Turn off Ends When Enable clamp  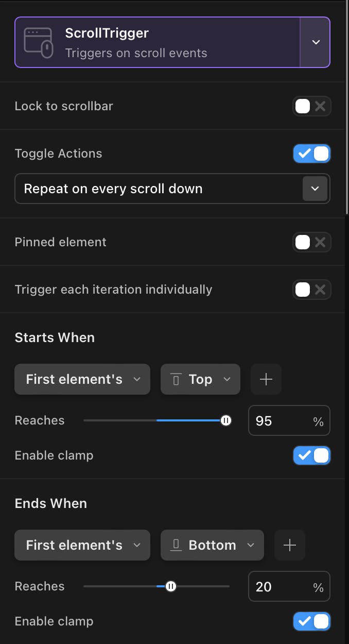point(311,621)
